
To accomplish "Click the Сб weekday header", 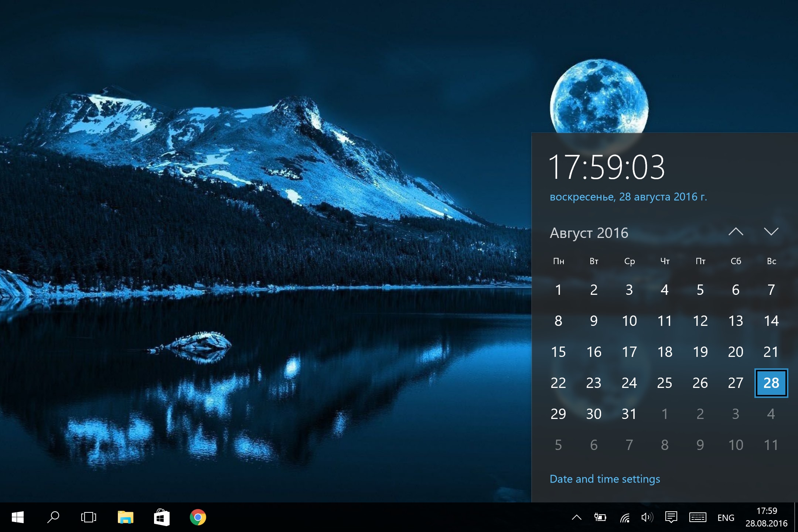I will pyautogui.click(x=736, y=262).
